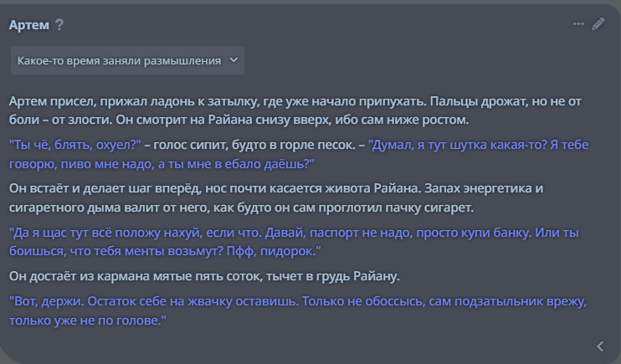The height and width of the screenshot is (364, 621).
Task: Click the question mark icon beside Артем
Action: coord(59,25)
